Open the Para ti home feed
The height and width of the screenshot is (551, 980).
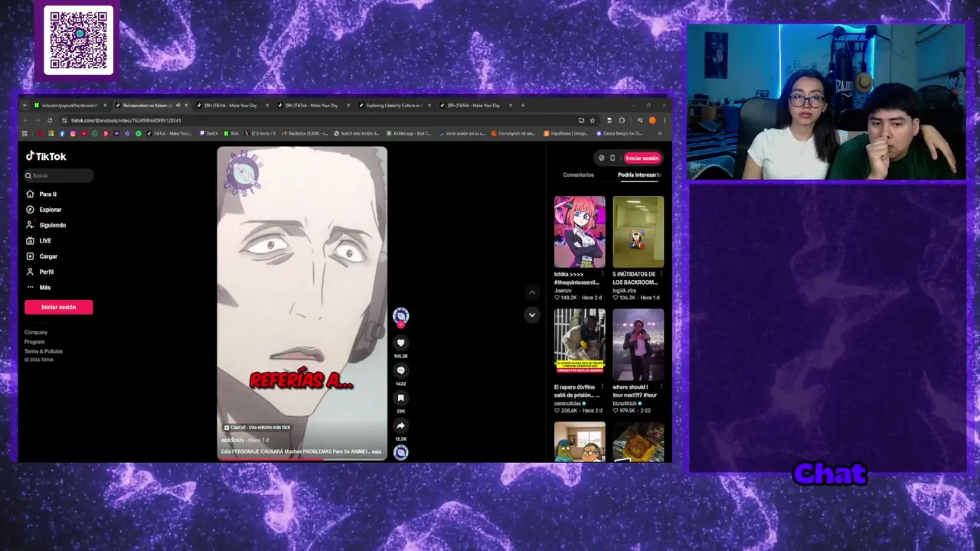(x=41, y=194)
